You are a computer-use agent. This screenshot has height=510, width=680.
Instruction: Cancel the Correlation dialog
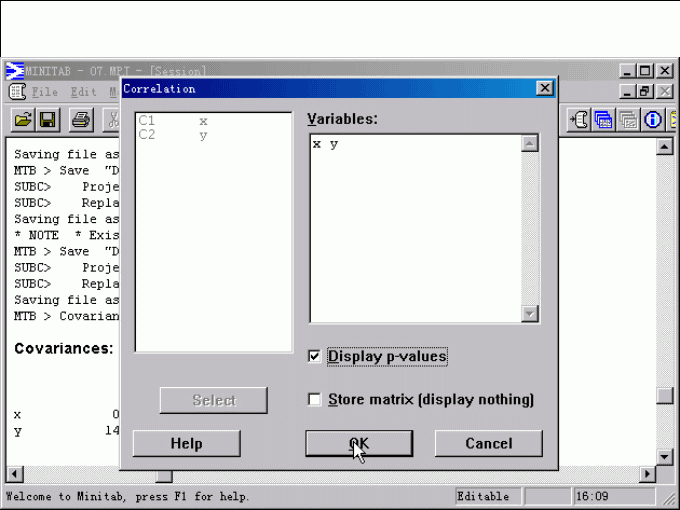coord(488,443)
